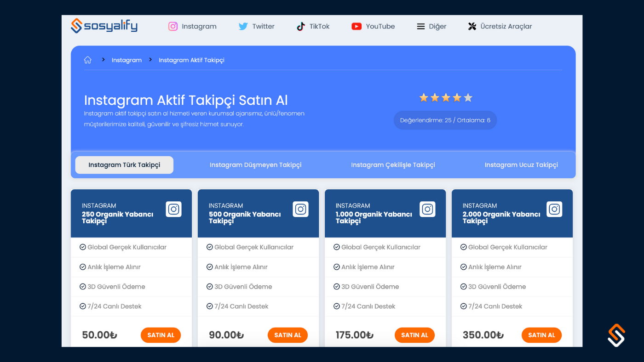Click Global Gerçek Kullanıcılar in 2.000 card
The height and width of the screenshot is (362, 644).
(507, 247)
